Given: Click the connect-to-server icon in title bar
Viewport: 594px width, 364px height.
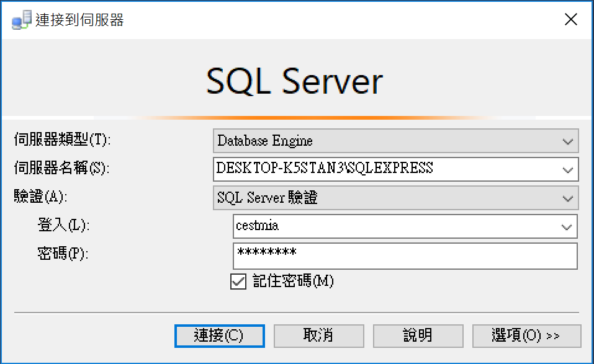Looking at the screenshot, I should (21, 20).
